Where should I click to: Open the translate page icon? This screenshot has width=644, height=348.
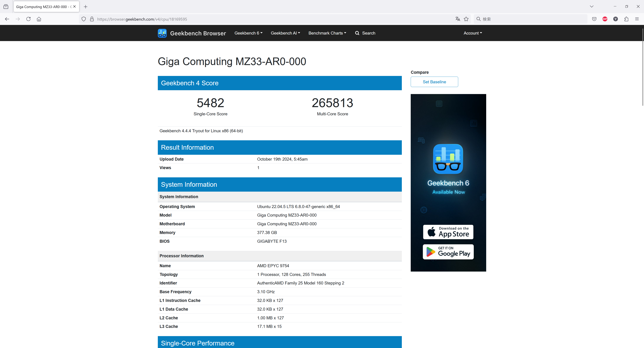[x=458, y=19]
